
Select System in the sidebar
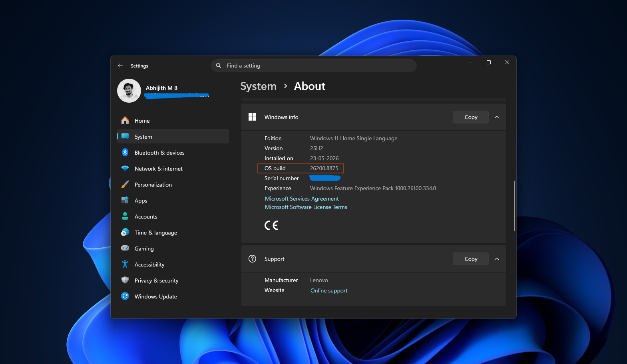(x=173, y=136)
